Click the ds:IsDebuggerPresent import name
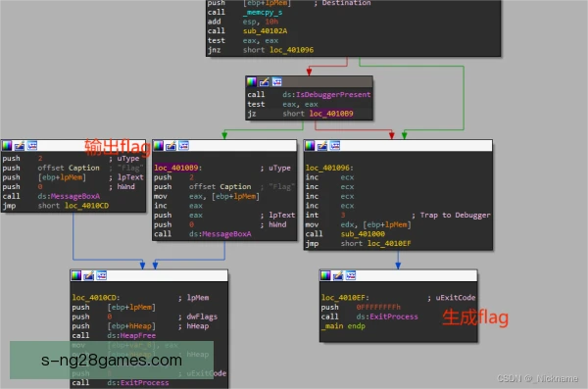588x389 pixels. (326, 94)
